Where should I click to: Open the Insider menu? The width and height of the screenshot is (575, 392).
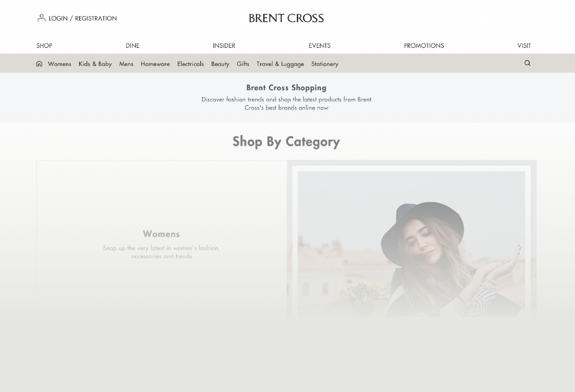coord(224,45)
